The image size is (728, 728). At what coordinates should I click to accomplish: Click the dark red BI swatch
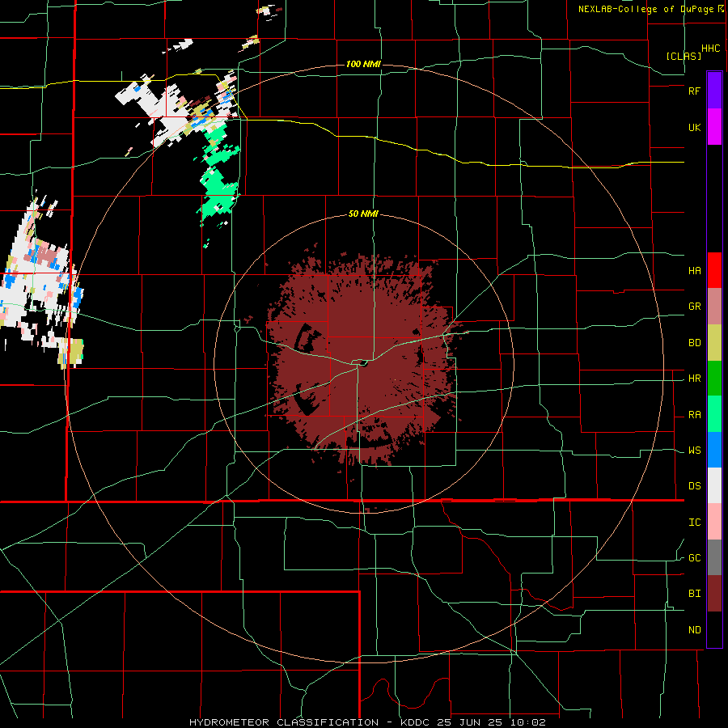click(x=714, y=594)
